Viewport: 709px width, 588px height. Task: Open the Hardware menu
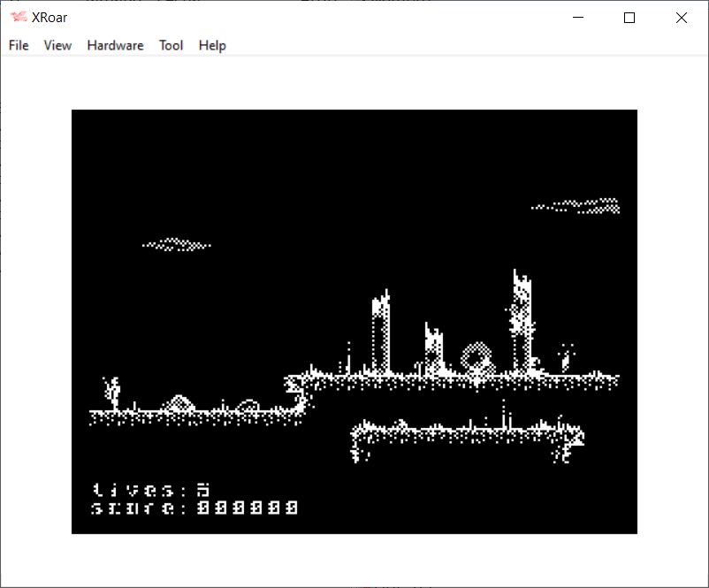coord(115,45)
